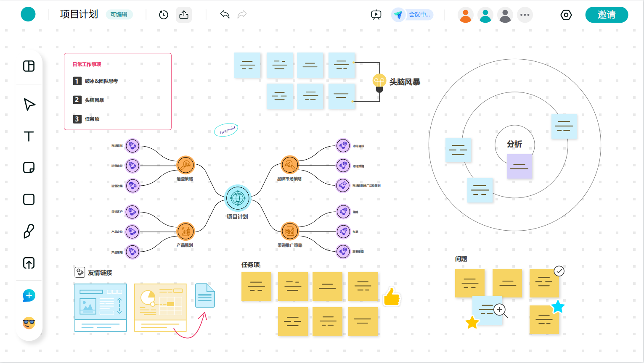Select the pointer/selection tool

[x=29, y=104]
